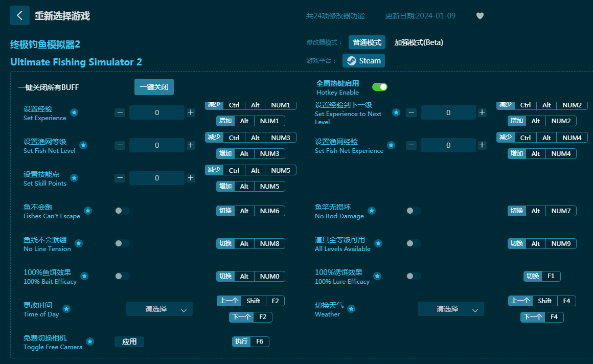This screenshot has width=593, height=364.
Task: Click star icon beside Time of Day
Action: click(66, 309)
